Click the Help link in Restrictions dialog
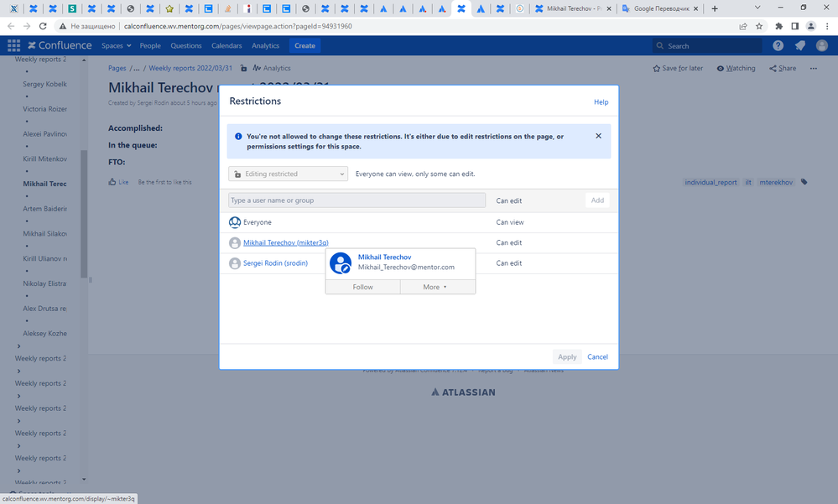 601,102
